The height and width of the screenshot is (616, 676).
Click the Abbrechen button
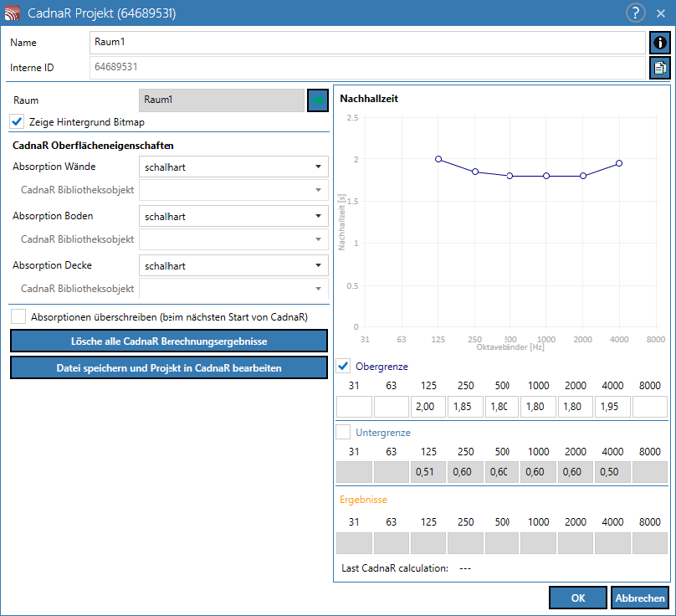pos(640,598)
